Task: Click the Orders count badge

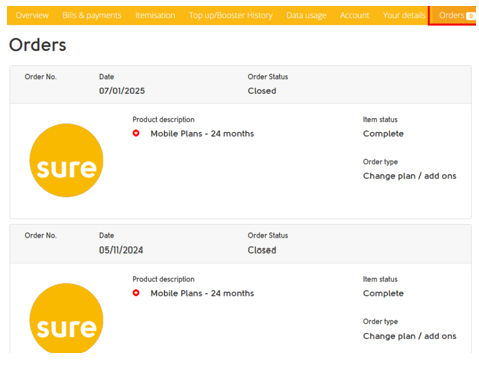Action: tap(471, 16)
